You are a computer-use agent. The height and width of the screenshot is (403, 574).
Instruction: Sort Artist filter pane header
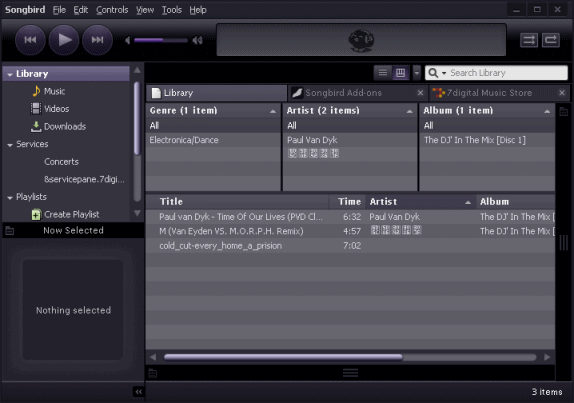tap(350, 111)
